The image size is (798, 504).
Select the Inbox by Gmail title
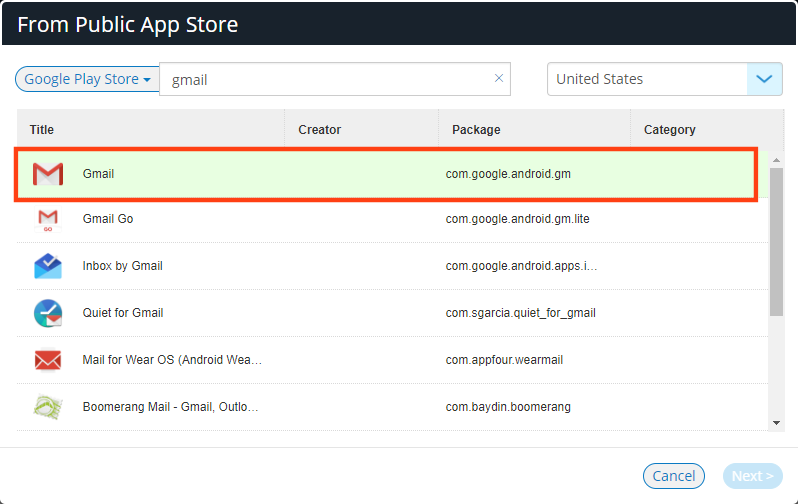point(123,266)
